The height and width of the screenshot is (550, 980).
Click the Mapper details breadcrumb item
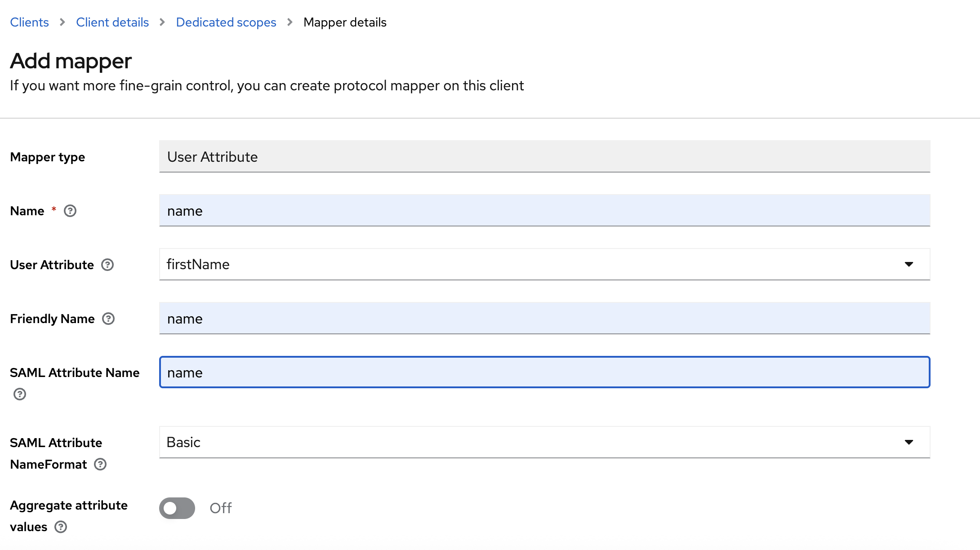pos(345,22)
